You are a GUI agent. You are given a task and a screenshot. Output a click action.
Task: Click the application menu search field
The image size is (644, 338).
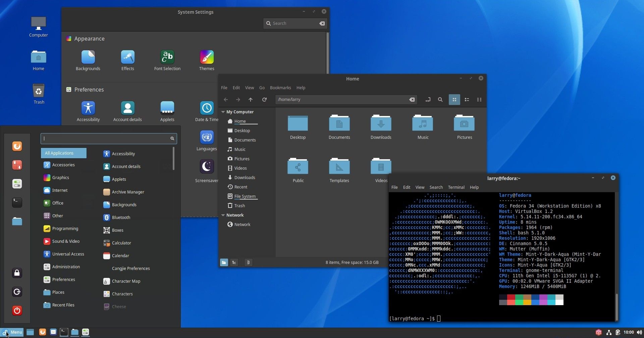[106, 138]
